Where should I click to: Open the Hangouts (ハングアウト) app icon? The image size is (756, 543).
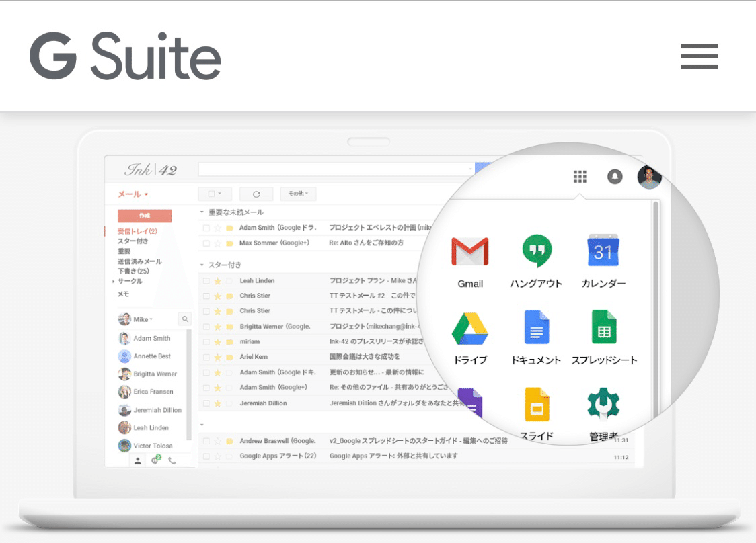click(537, 251)
